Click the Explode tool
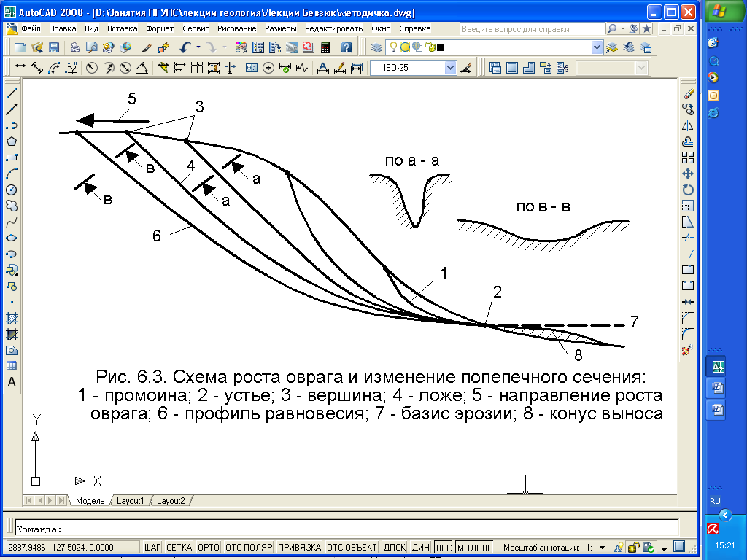Image resolution: width=747 pixels, height=560 pixels. pos(686,351)
